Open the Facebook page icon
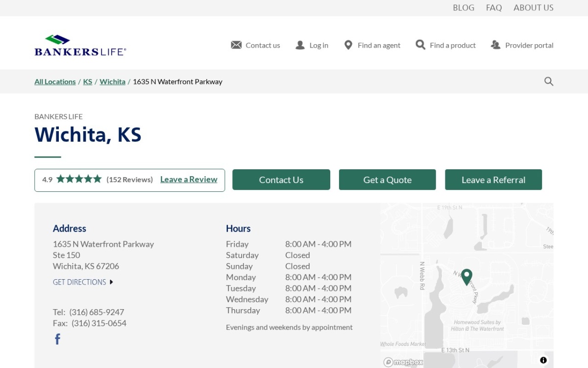 tap(57, 339)
